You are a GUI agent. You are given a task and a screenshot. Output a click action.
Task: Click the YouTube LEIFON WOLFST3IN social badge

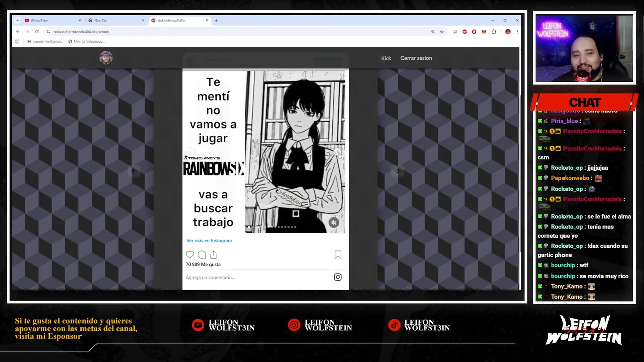coord(223,325)
